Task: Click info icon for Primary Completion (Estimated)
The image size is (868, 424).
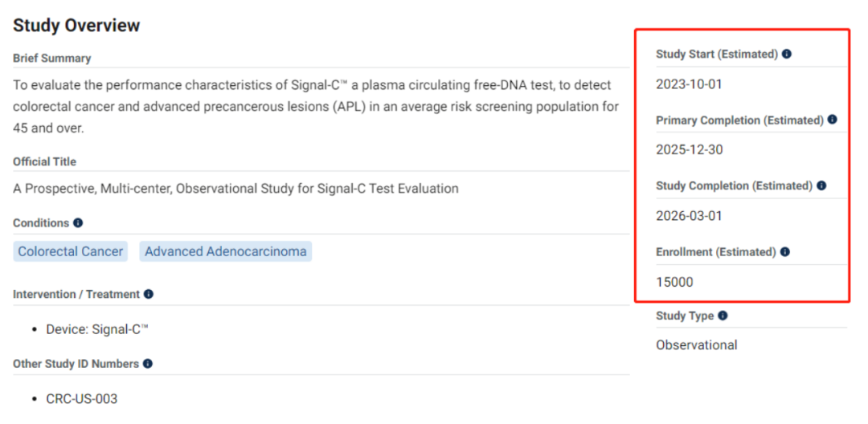Action: coord(833,120)
